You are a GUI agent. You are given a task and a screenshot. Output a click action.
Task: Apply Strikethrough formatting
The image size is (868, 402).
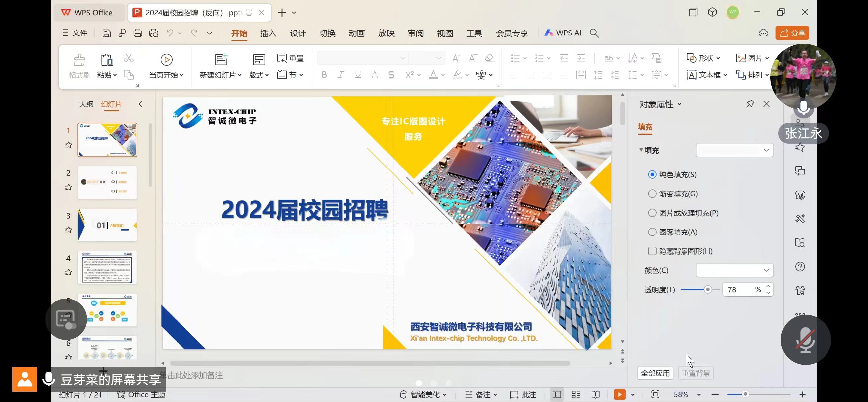pos(375,75)
